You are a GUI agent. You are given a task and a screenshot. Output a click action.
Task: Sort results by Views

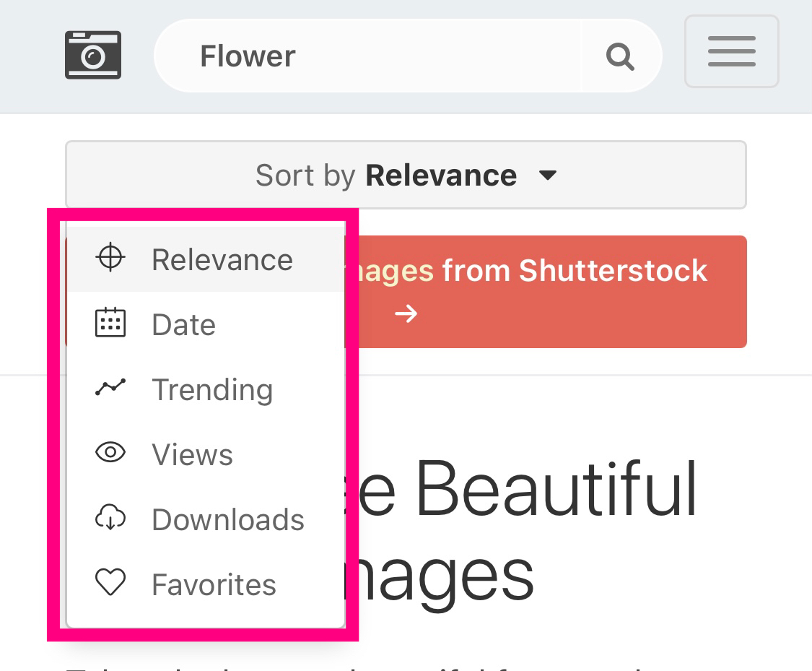click(192, 455)
